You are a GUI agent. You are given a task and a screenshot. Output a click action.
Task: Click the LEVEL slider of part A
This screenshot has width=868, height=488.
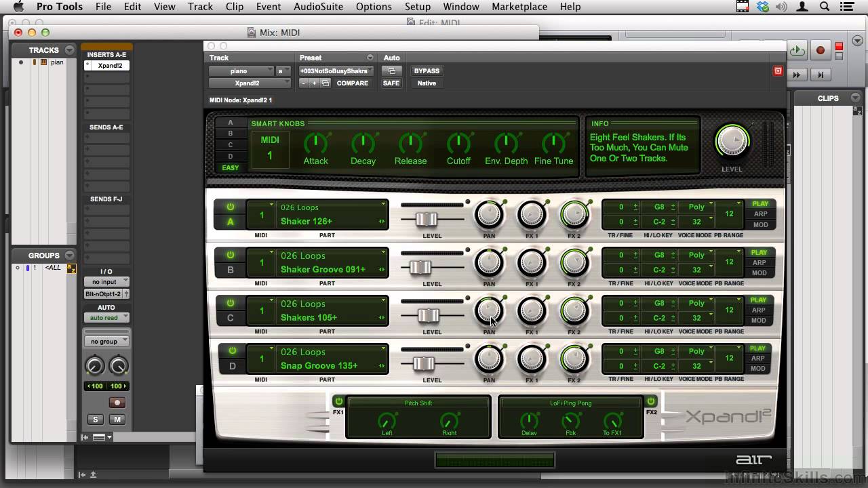pyautogui.click(x=427, y=219)
